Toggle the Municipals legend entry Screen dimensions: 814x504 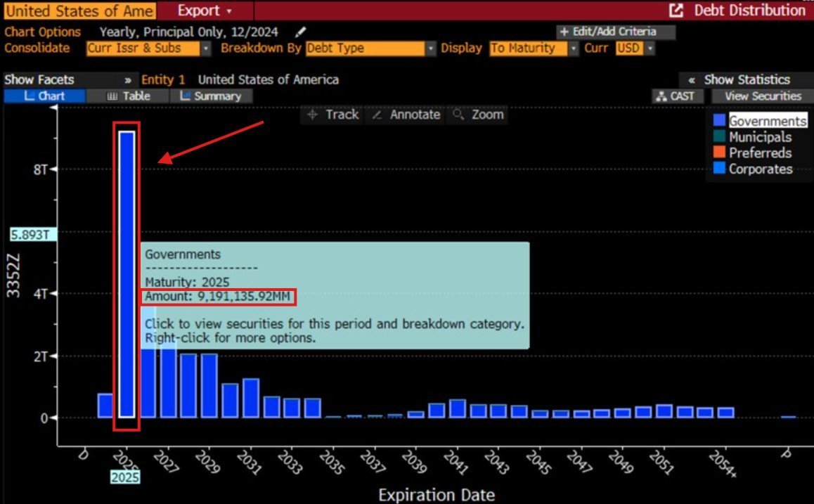761,136
